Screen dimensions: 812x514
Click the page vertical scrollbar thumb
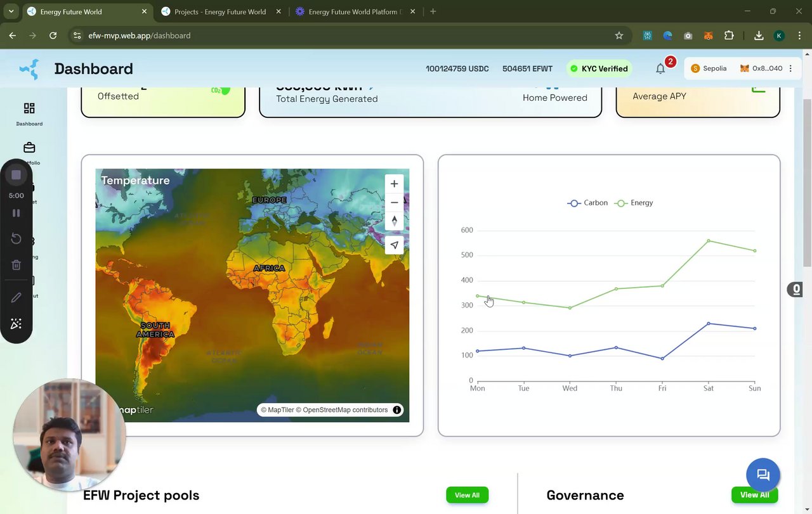coord(807,183)
